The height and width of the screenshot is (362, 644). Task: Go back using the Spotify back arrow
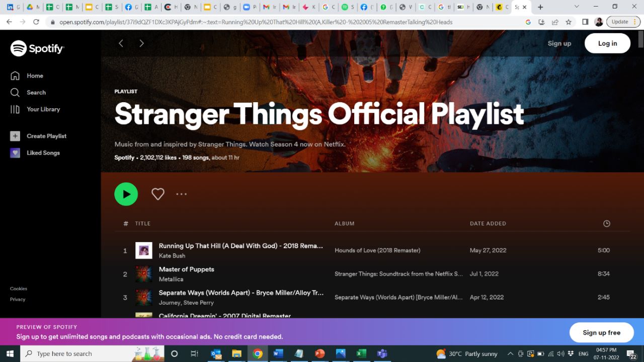pyautogui.click(x=121, y=43)
